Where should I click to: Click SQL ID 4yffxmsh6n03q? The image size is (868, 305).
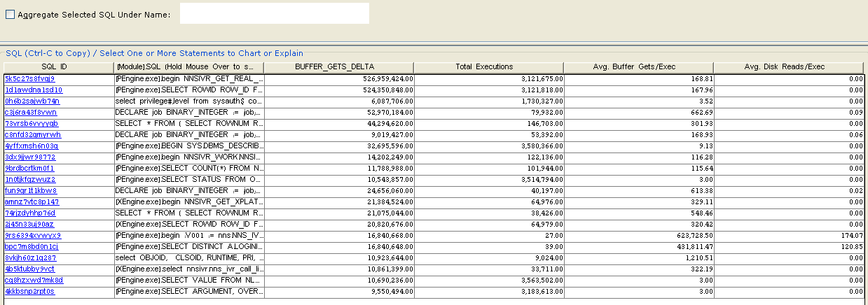pyautogui.click(x=32, y=146)
